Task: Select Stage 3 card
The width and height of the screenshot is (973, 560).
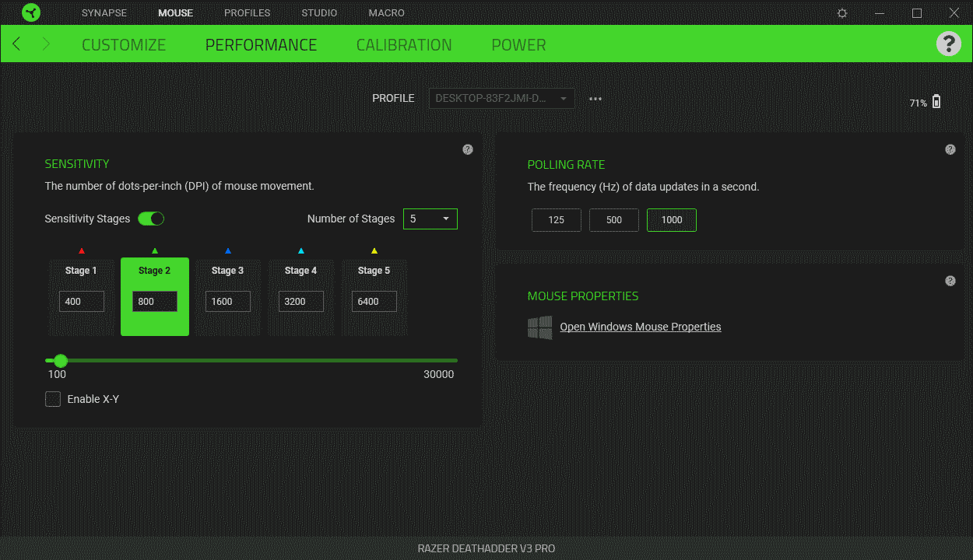Action: [x=228, y=297]
